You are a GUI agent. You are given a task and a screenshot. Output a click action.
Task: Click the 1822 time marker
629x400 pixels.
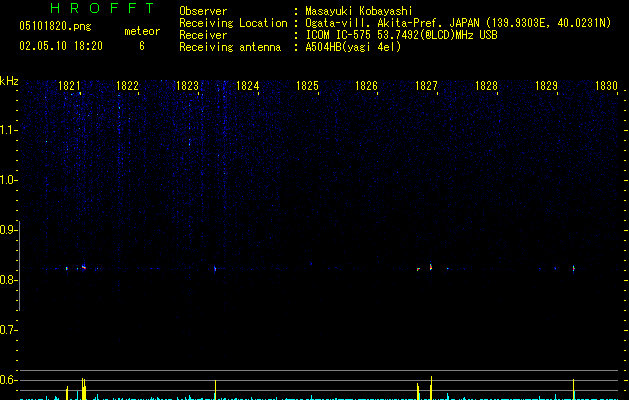click(x=127, y=86)
